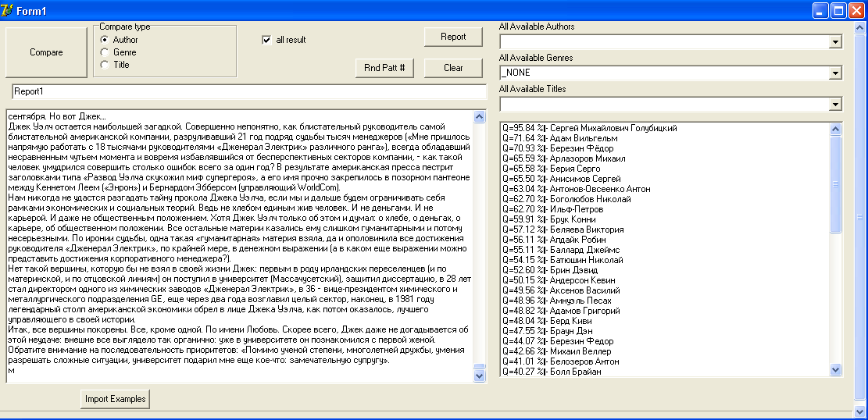Select result Анисимов Сергей
Screen dimensions: 868x420
561,179
